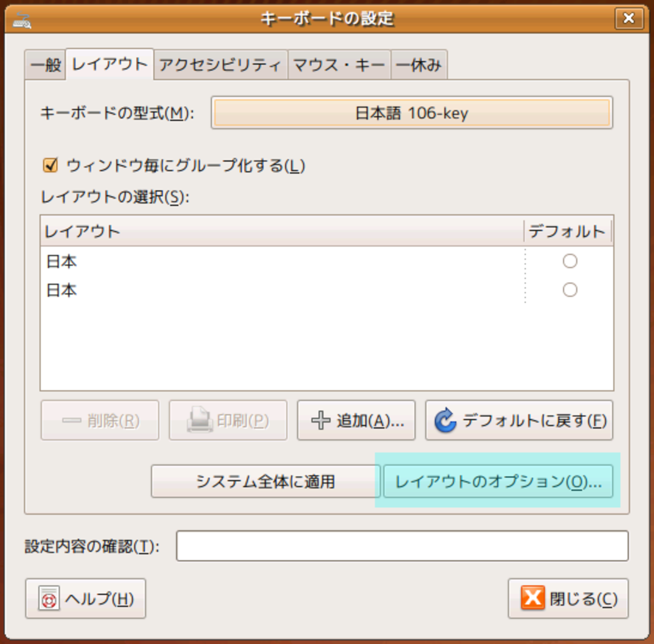Image resolution: width=654 pixels, height=644 pixels.
Task: Open レイアウトのオプション dialog
Action: 498,482
